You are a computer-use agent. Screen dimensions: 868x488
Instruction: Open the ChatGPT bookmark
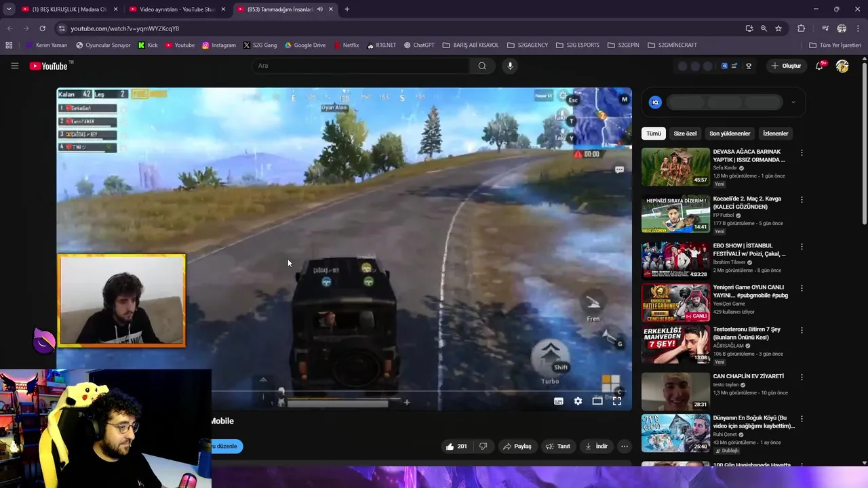pos(419,45)
